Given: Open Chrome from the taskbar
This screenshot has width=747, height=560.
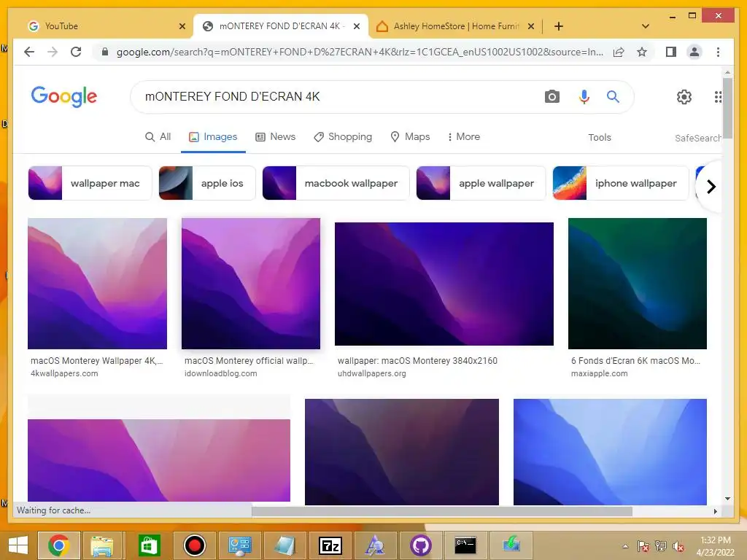Looking at the screenshot, I should pyautogui.click(x=58, y=545).
